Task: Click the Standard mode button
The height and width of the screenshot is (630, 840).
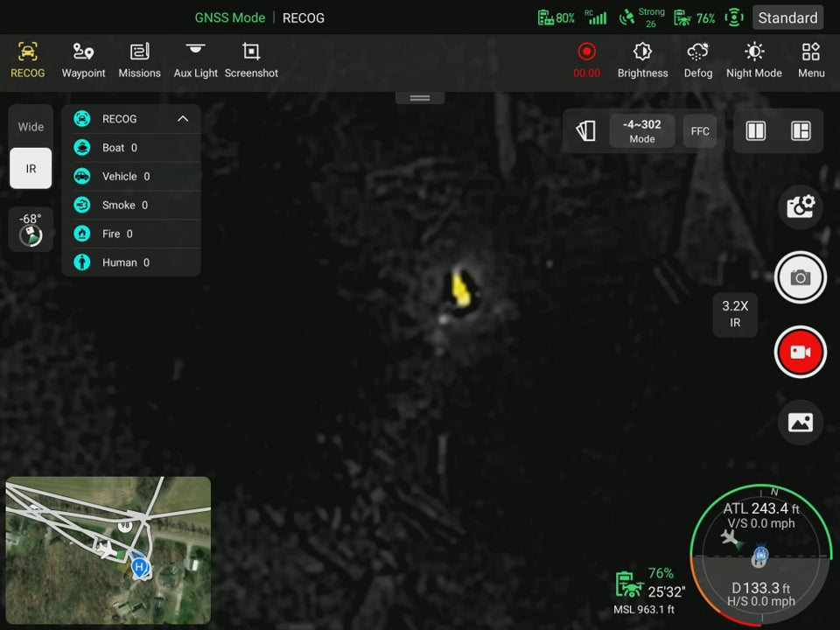Action: pos(787,17)
